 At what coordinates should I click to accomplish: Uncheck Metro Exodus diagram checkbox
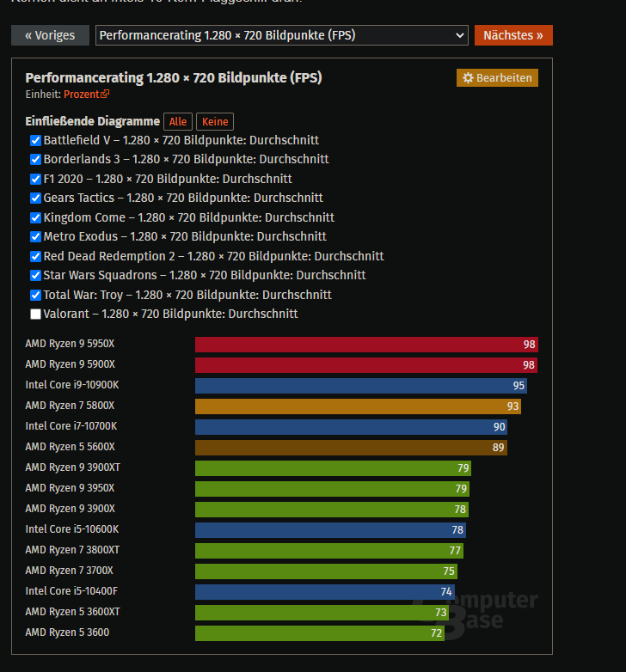pos(35,236)
